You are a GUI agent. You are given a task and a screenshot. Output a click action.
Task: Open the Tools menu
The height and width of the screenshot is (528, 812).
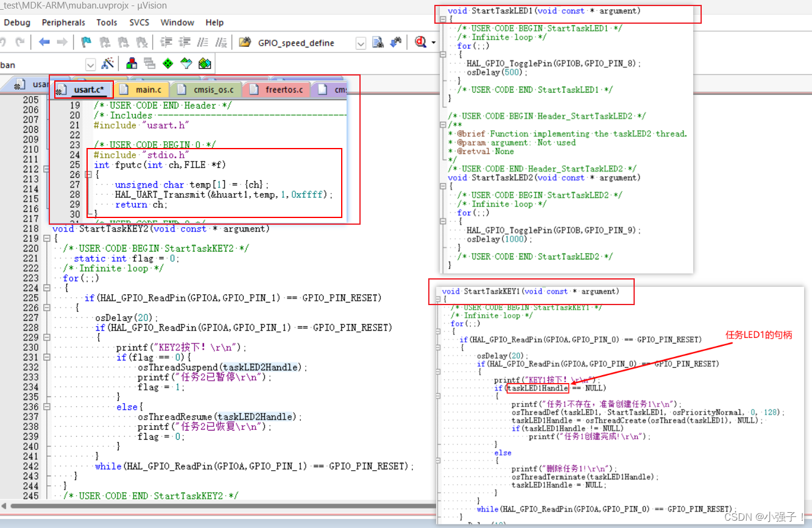[x=107, y=22]
